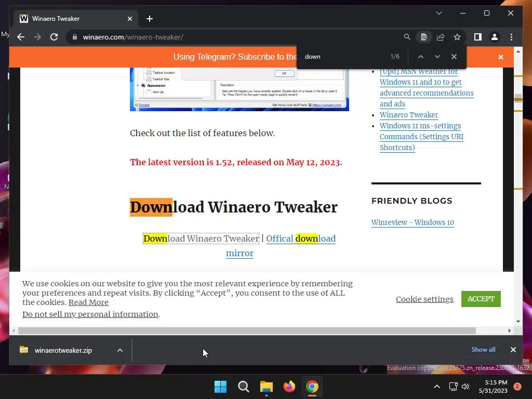The width and height of the screenshot is (532, 399).
Task: Jump to next find result
Action: pos(437,57)
